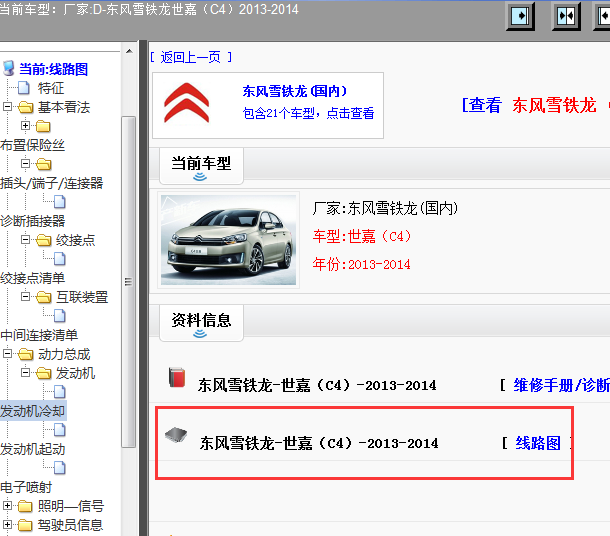Image resolution: width=610 pixels, height=536 pixels.
Task: Click the double-arrow split pane button
Action: point(566,16)
